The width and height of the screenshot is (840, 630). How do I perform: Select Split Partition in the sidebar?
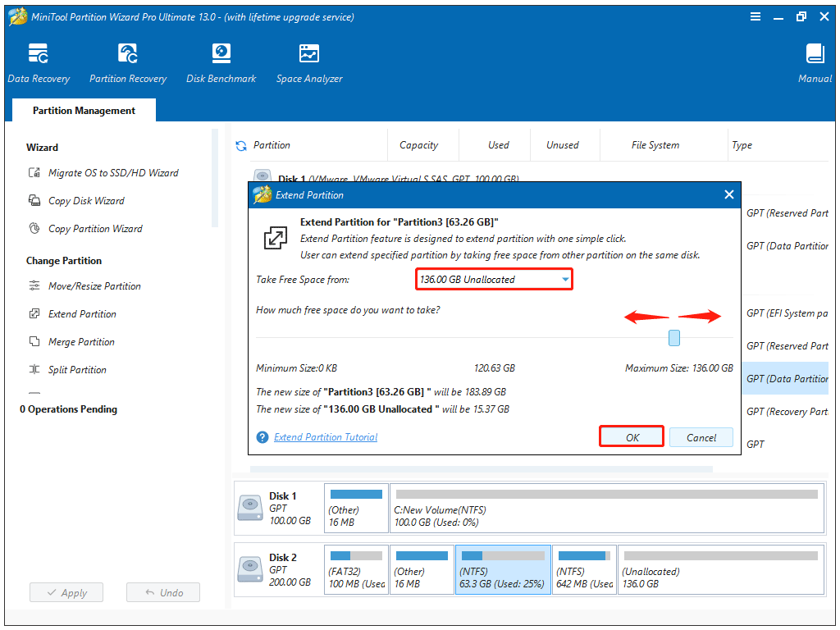(x=77, y=370)
